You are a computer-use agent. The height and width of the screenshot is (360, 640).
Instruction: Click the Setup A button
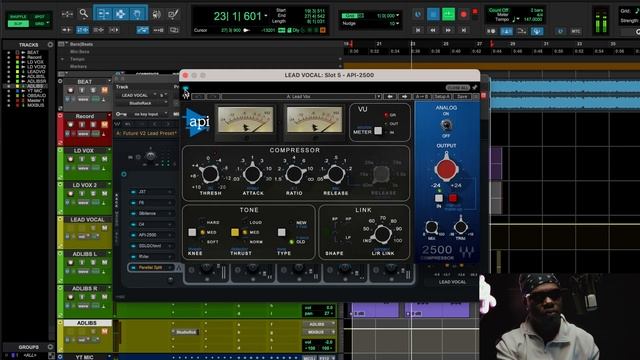click(x=442, y=97)
